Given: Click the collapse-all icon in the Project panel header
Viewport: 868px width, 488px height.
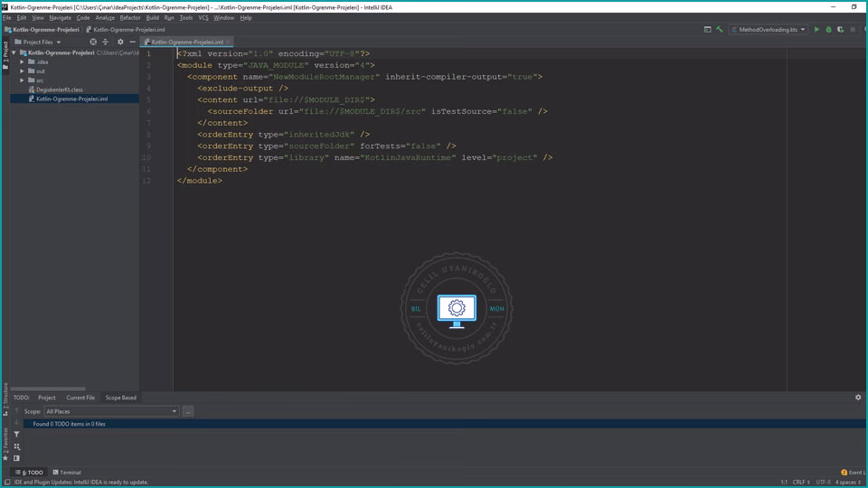Looking at the screenshot, I should click(x=105, y=42).
